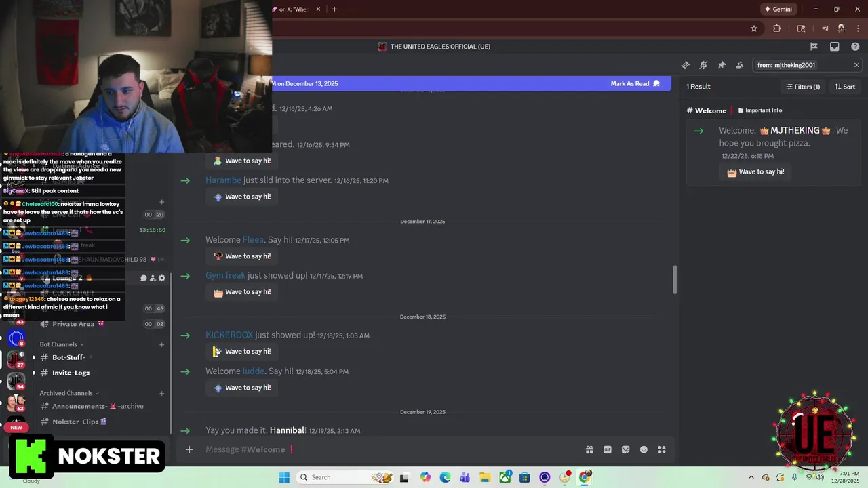This screenshot has height=488, width=868.
Task: Open Chrome media controls icon
Action: click(x=825, y=28)
